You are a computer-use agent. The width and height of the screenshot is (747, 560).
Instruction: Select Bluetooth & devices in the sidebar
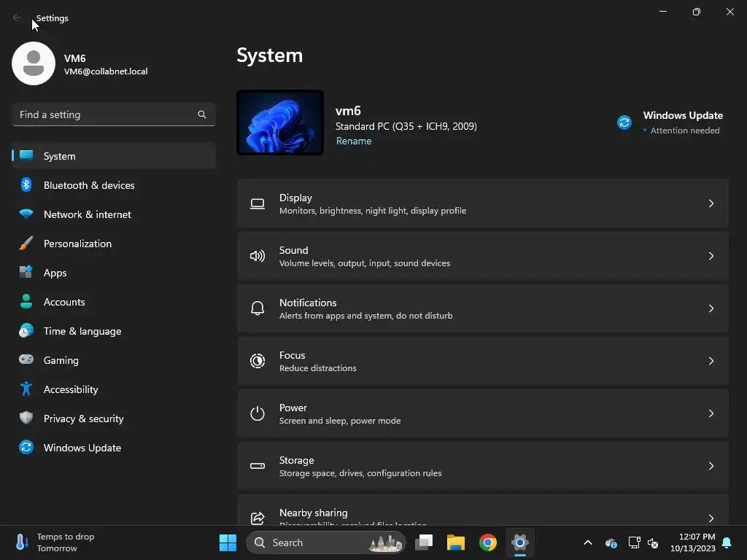pyautogui.click(x=114, y=185)
